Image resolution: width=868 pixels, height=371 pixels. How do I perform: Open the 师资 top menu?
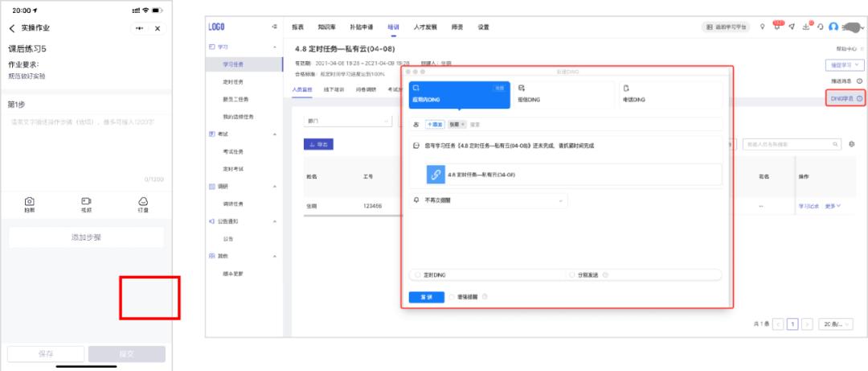457,27
